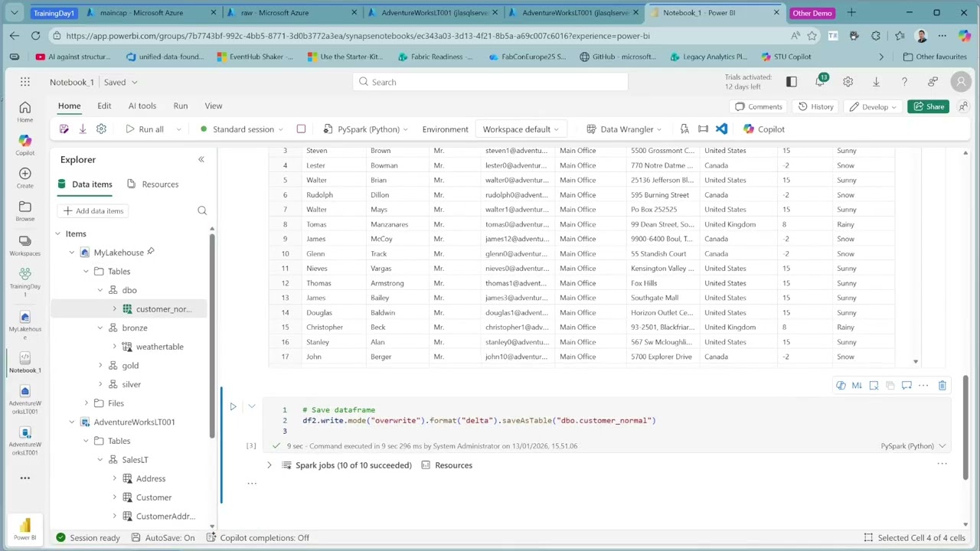Delete the selected notebook cell

pos(942,386)
